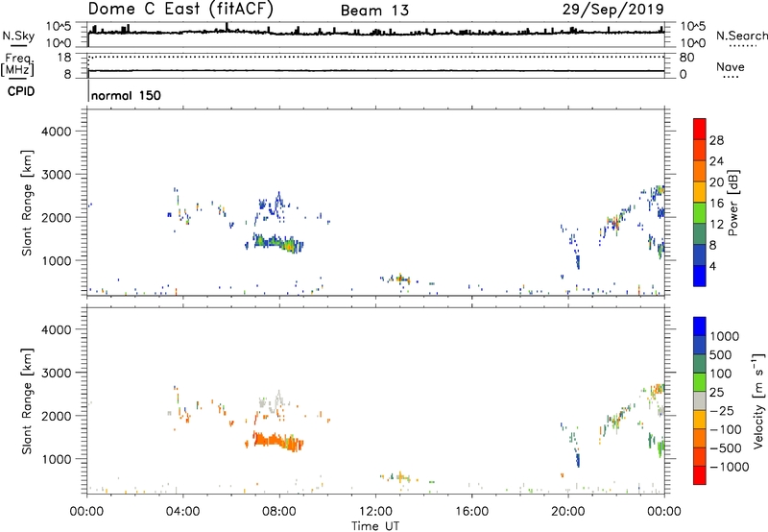Viewport: 768px width, 532px height.
Task: Click "Slant Range [km]" on the velocity panel
Action: 27,400
